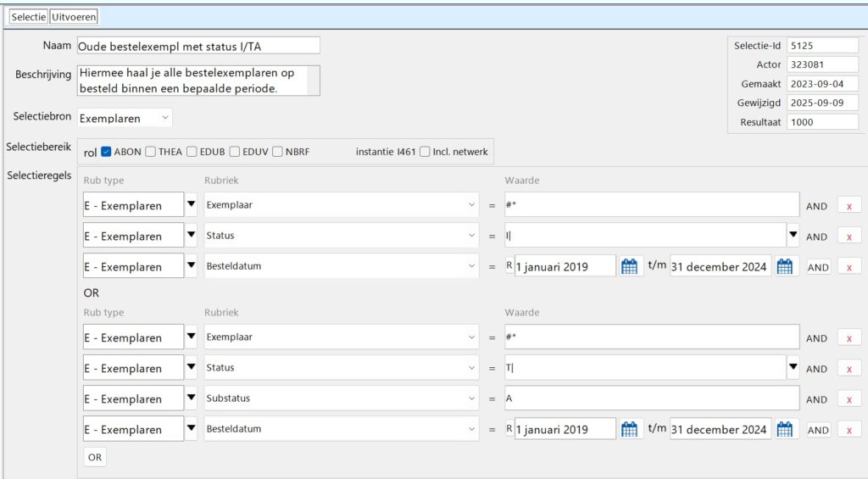Open calendar for start date in bottom Besteldatum rule
The width and height of the screenshot is (868, 479).
[x=629, y=429]
